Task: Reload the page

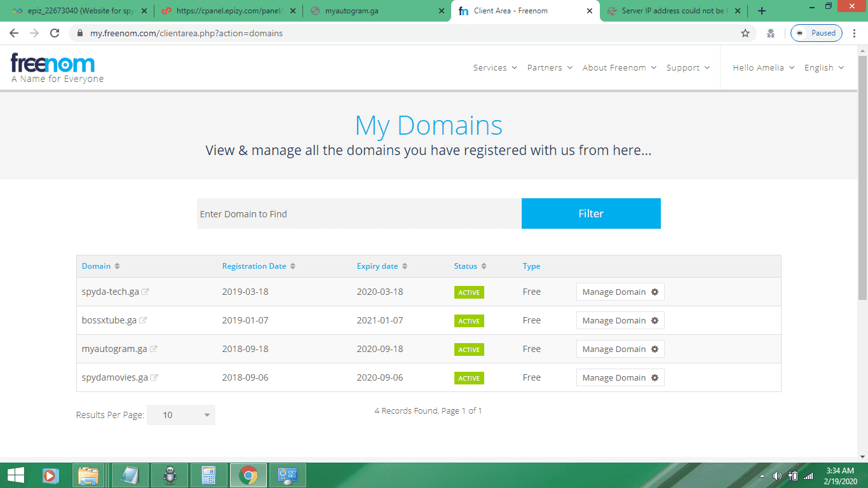Action: pos(55,33)
